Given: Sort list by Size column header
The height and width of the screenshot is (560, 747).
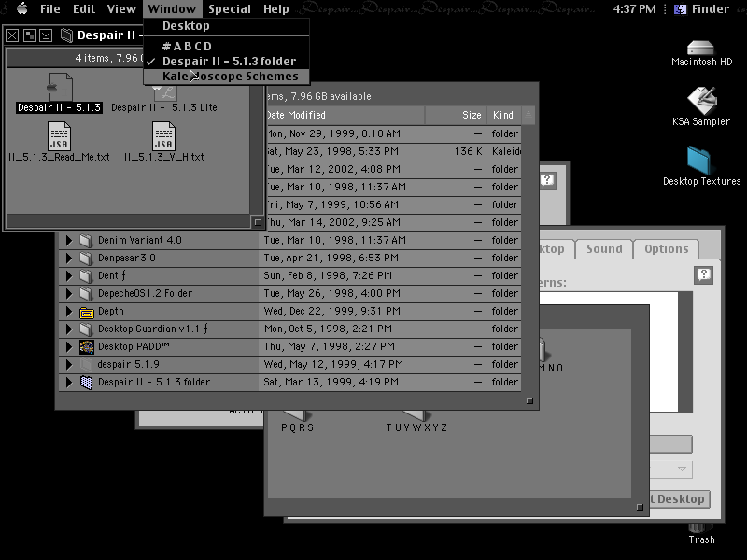Looking at the screenshot, I should (x=456, y=115).
